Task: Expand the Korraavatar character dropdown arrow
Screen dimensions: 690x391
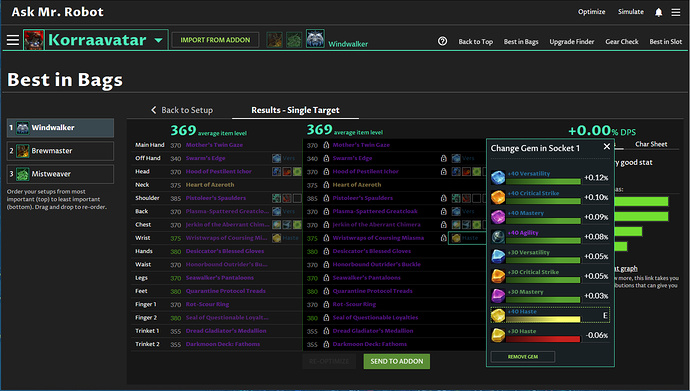Action: tap(158, 40)
